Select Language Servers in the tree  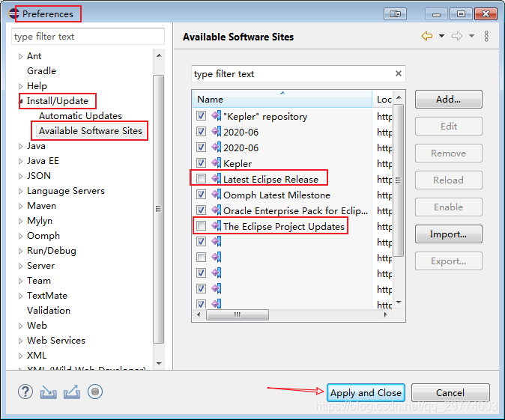66,191
